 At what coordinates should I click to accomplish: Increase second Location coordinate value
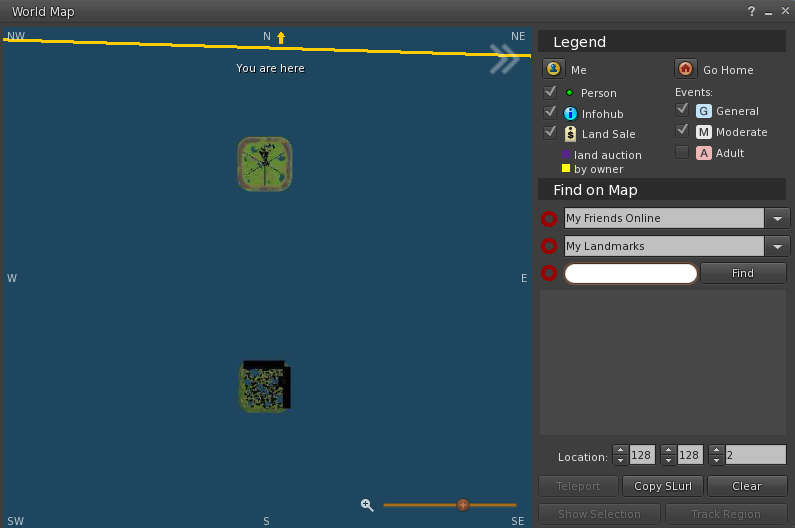point(668,450)
